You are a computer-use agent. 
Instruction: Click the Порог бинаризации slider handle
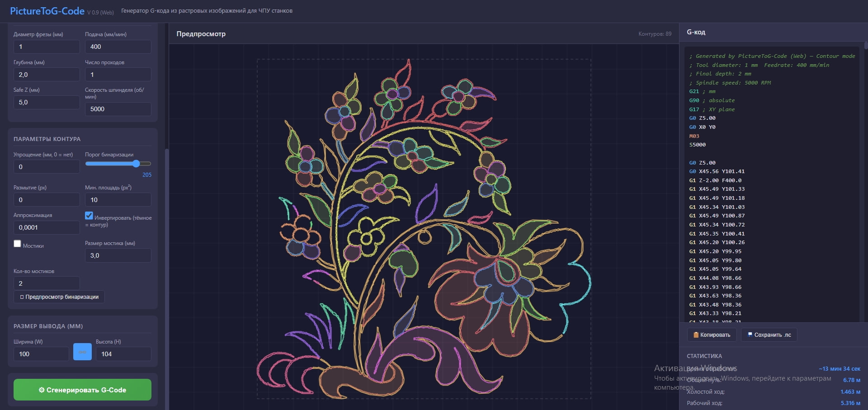pos(136,164)
